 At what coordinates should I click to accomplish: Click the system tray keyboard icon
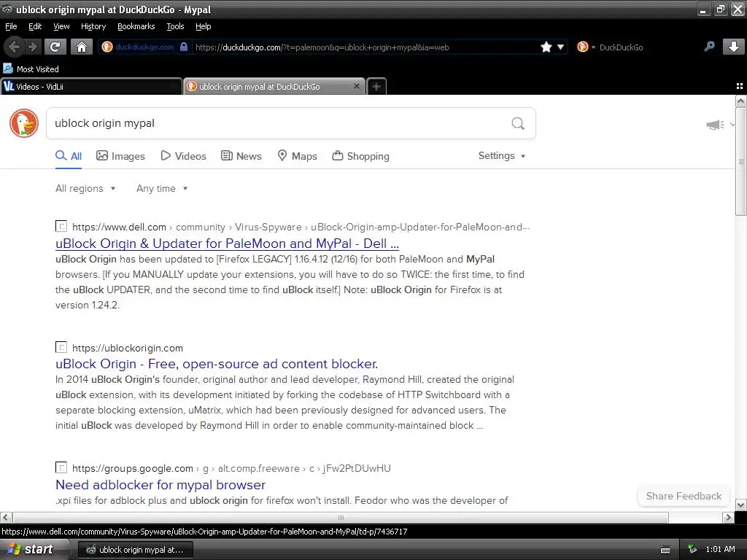(x=665, y=550)
